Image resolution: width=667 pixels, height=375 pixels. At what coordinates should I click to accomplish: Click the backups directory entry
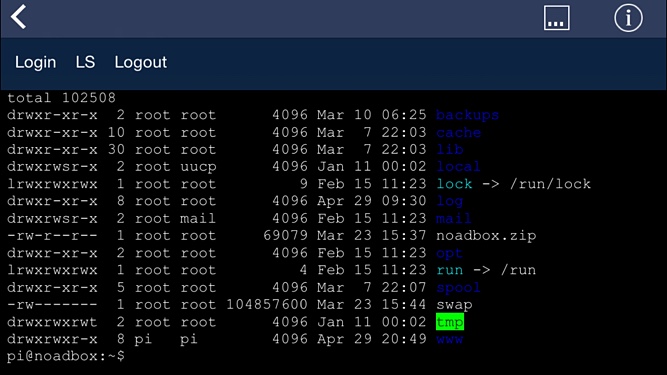(467, 115)
